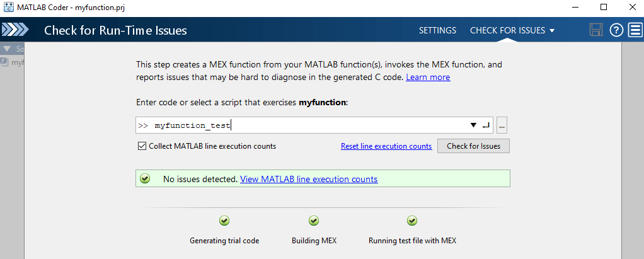Click the enter arrow icon in command field

pos(485,125)
